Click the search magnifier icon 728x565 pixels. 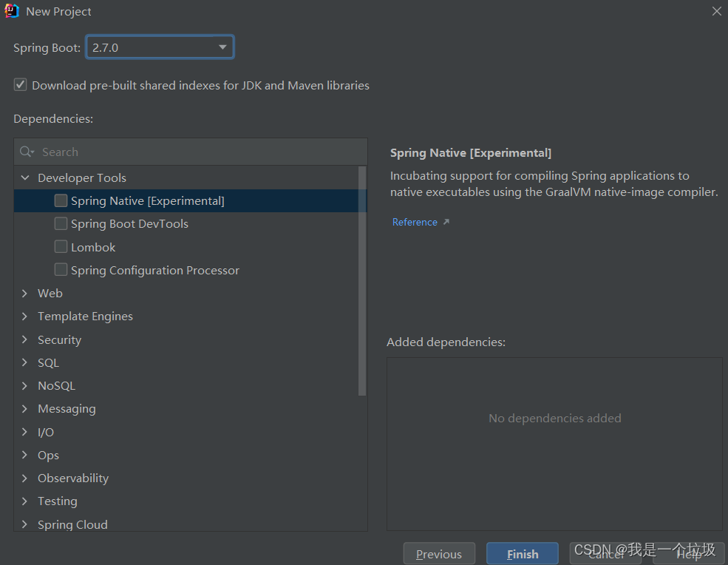[x=26, y=152]
